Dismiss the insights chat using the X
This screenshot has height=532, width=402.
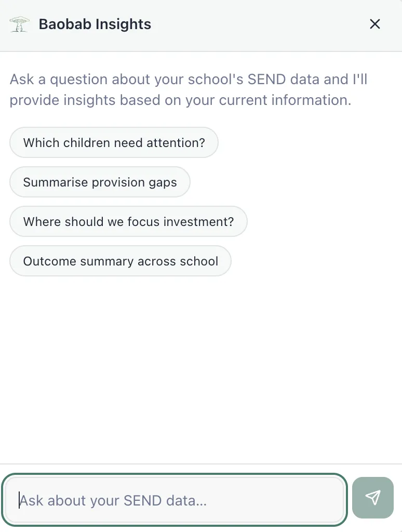click(x=374, y=24)
